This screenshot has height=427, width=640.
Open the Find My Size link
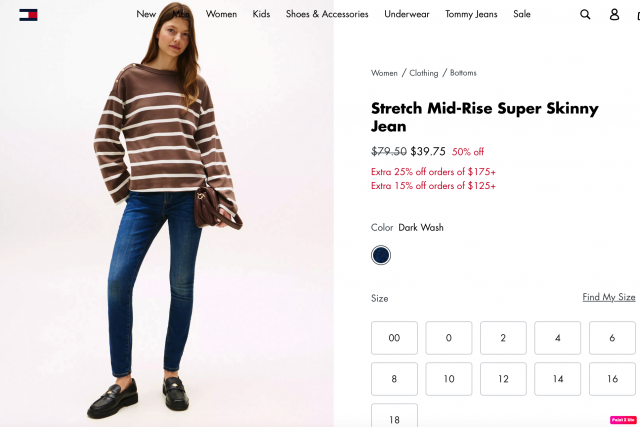(x=609, y=297)
